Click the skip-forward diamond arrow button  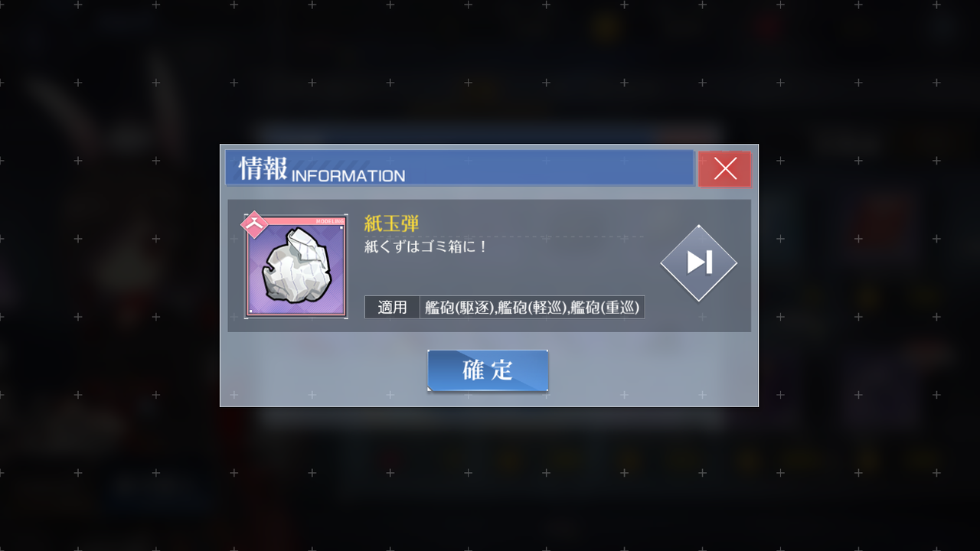click(x=698, y=262)
